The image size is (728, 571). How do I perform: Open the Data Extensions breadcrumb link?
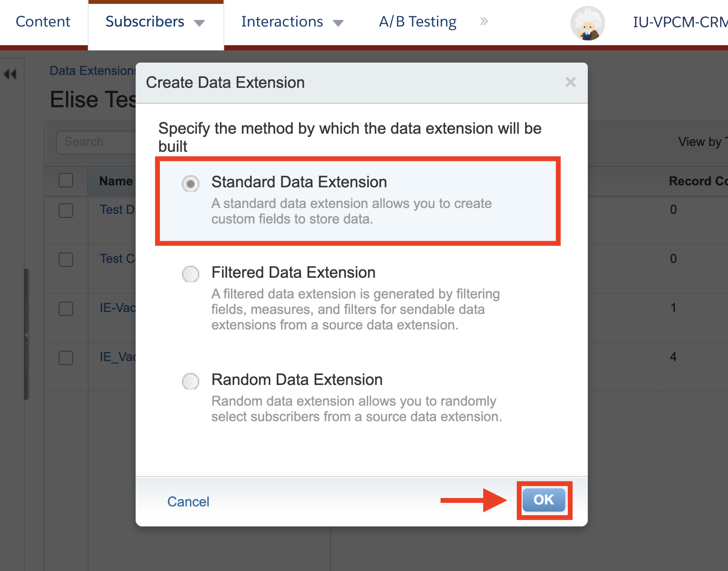pyautogui.click(x=93, y=71)
